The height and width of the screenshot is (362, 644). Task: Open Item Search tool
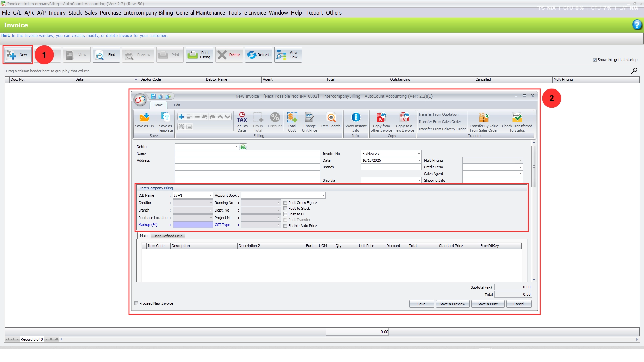coord(331,121)
